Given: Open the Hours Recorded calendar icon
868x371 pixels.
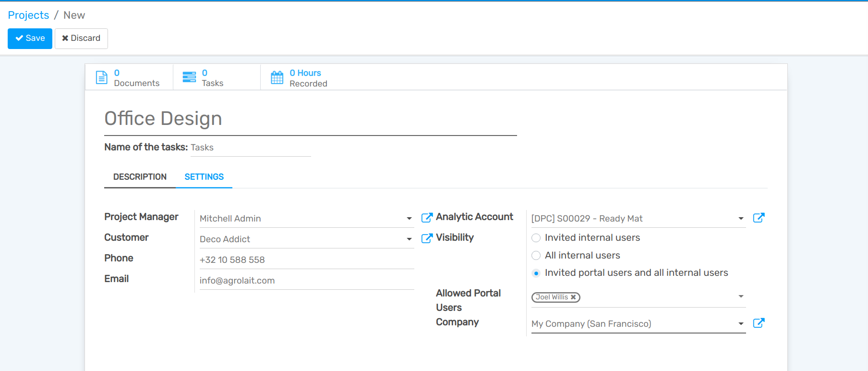Looking at the screenshot, I should pos(277,77).
